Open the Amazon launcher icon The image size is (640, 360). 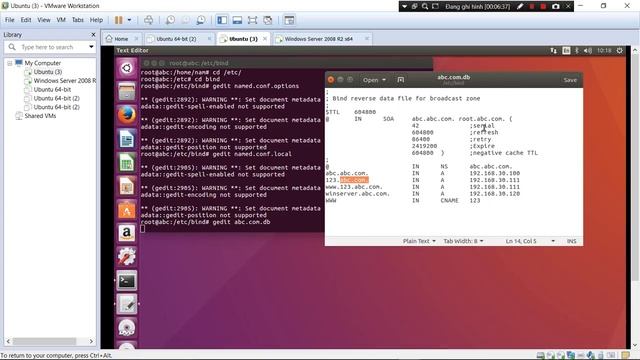click(x=127, y=233)
